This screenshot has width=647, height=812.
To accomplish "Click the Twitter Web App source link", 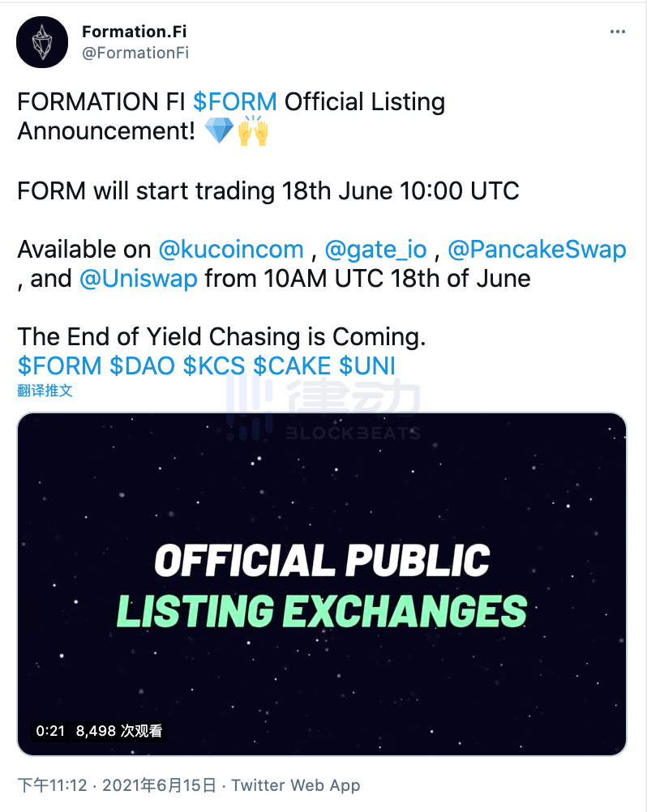I will click(x=295, y=785).
